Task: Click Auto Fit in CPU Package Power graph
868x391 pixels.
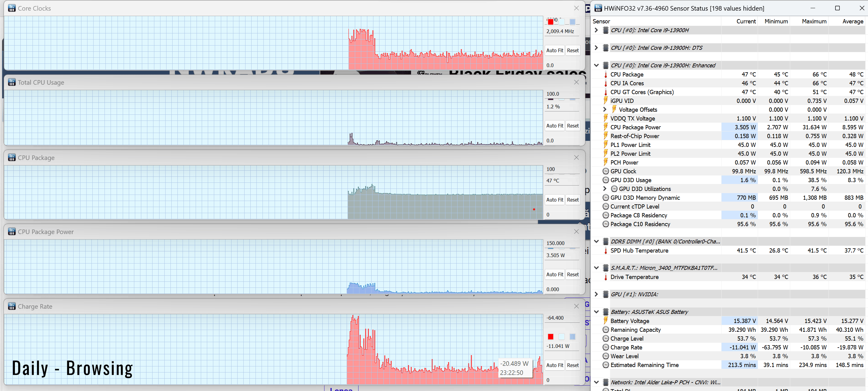Action: coord(555,274)
